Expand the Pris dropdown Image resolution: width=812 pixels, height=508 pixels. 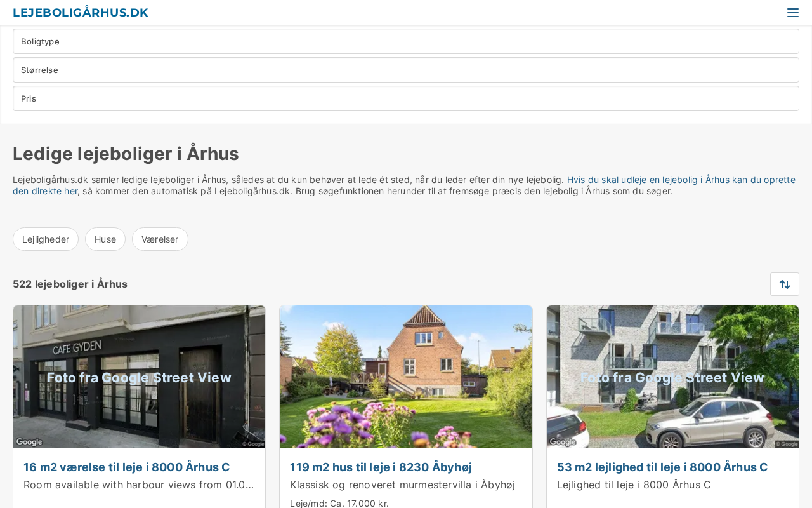(406, 98)
